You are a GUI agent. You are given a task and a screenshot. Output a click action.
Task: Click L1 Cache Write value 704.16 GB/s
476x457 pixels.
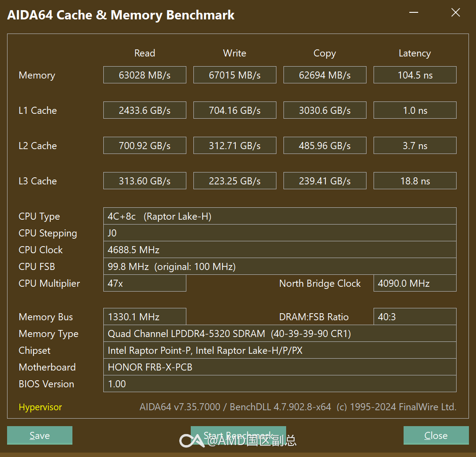[x=234, y=110]
